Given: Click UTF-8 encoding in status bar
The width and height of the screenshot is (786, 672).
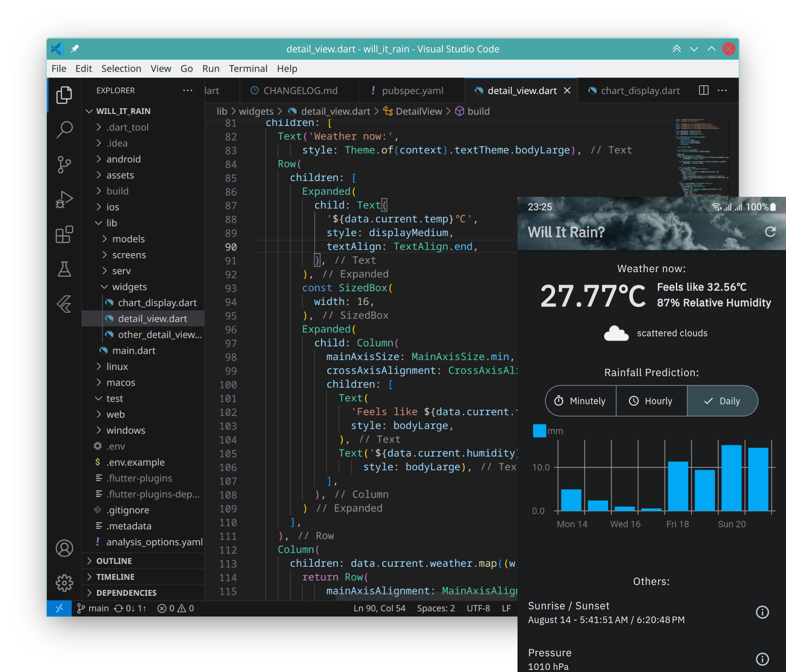Looking at the screenshot, I should pos(478,608).
